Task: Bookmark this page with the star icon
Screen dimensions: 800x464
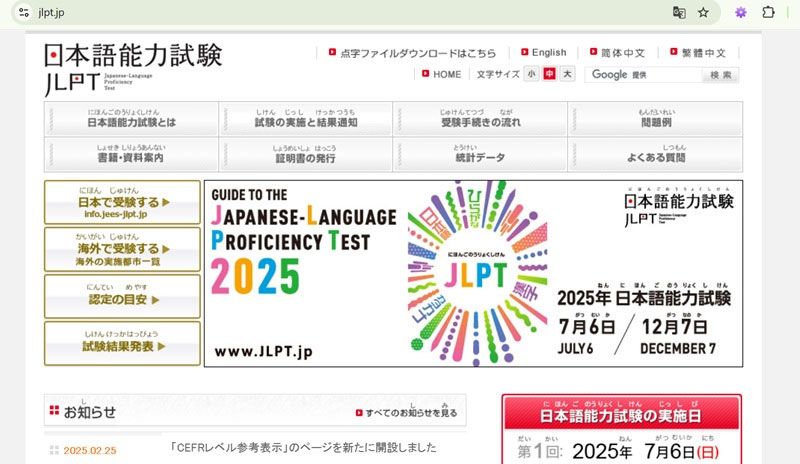Action: pyautogui.click(x=704, y=13)
